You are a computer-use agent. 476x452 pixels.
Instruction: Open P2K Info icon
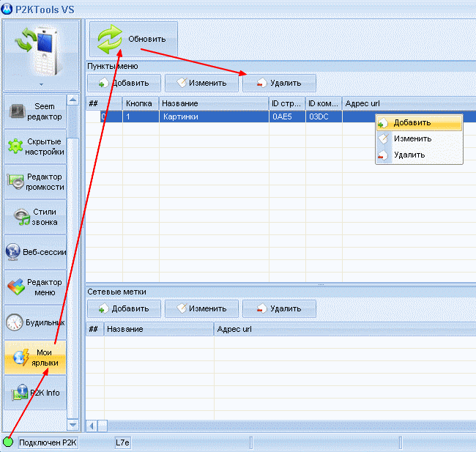coord(20,393)
